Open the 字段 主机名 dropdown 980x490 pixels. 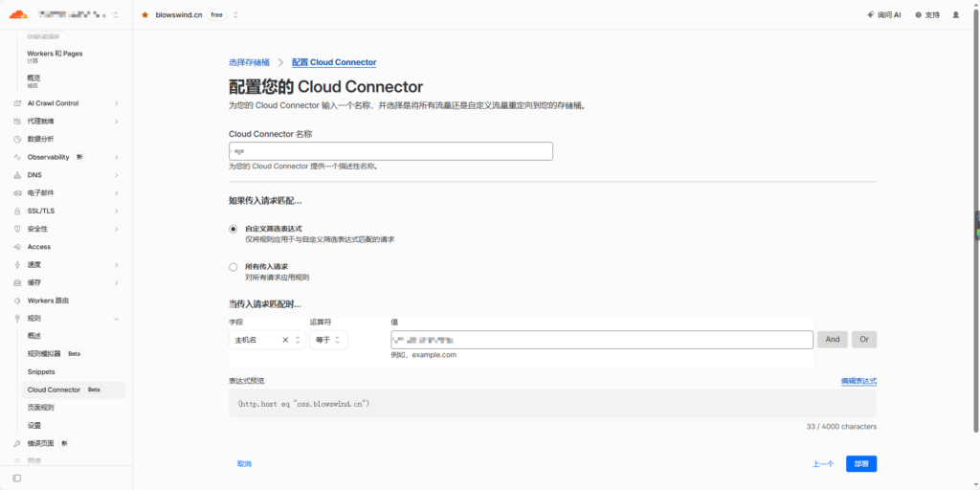pos(268,340)
